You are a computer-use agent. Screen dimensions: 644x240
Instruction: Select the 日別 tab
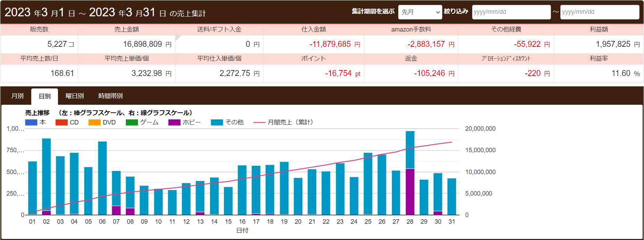(x=44, y=96)
